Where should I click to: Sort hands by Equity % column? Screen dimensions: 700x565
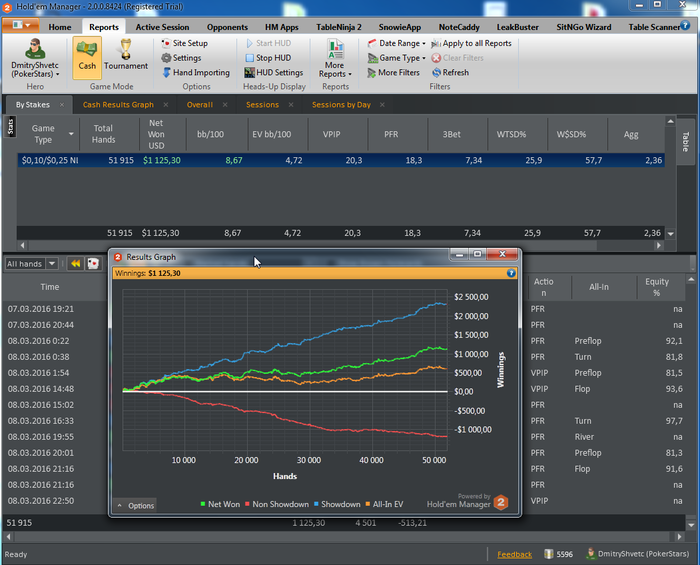pos(657,287)
